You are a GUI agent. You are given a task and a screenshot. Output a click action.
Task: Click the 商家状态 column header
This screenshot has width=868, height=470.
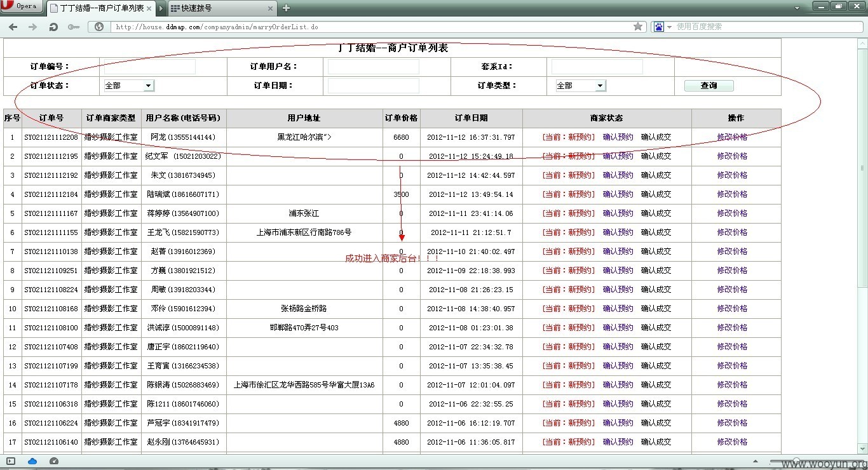tap(606, 118)
